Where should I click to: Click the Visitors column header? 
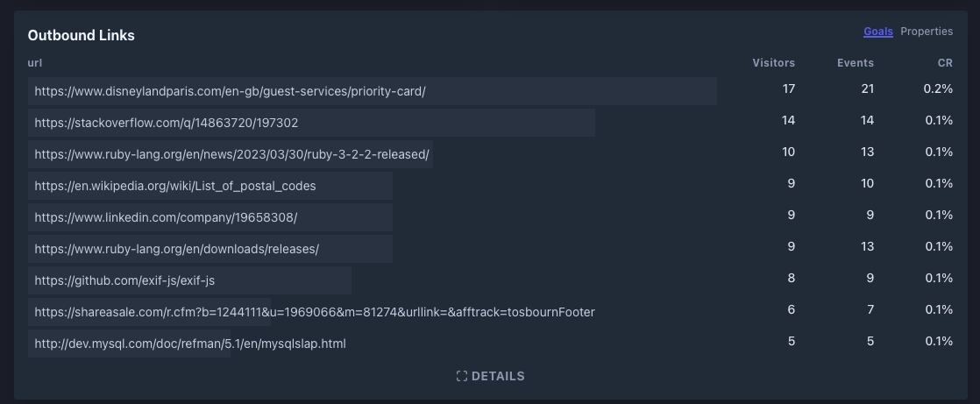(x=774, y=63)
